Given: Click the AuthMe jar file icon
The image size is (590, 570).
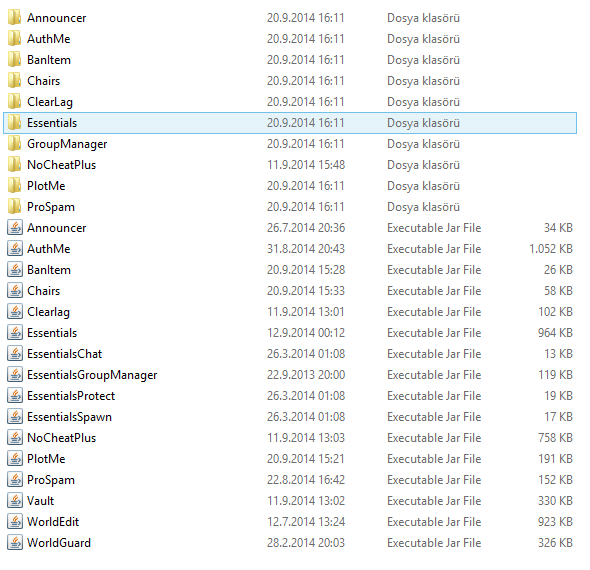Looking at the screenshot, I should (x=15, y=249).
